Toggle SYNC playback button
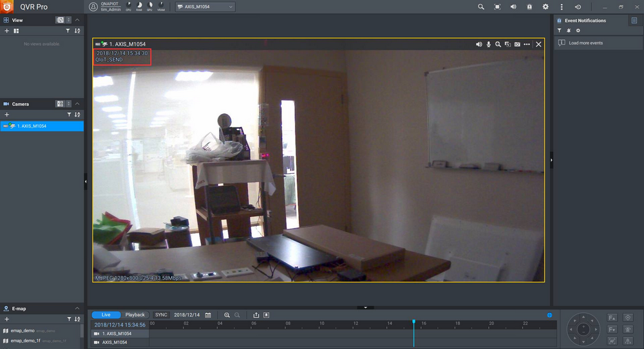 [x=161, y=315]
